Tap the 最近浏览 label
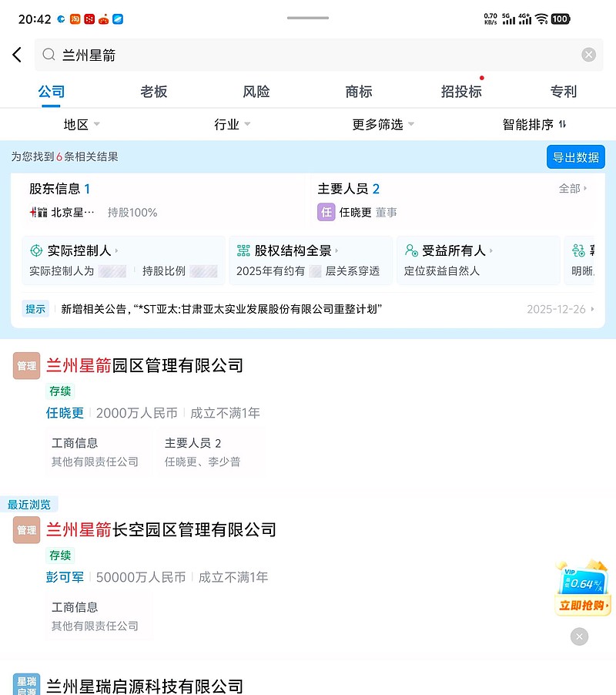This screenshot has height=695, width=616. pos(29,505)
